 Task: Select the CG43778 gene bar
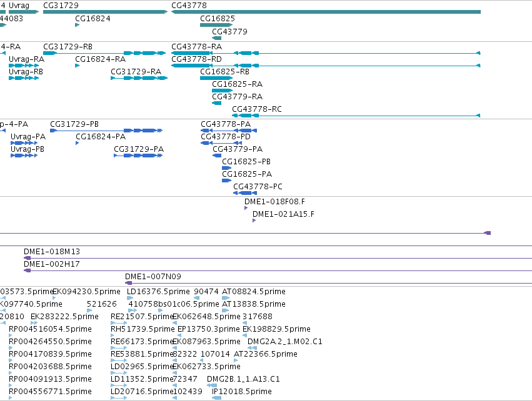326,12
